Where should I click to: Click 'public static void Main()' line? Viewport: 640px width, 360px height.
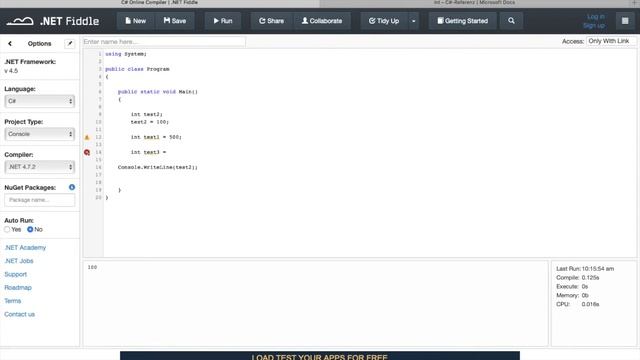(158, 92)
